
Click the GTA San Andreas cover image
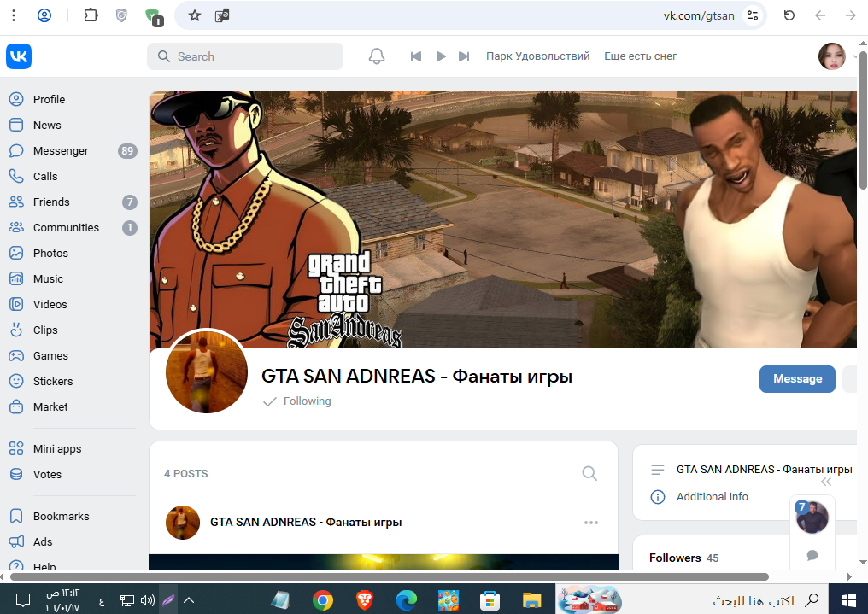point(502,219)
